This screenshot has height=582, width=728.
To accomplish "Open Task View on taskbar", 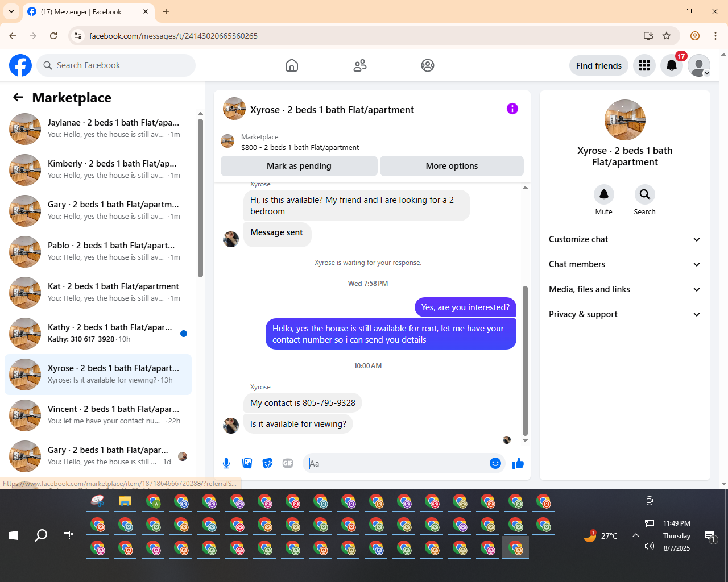I will click(x=68, y=535).
